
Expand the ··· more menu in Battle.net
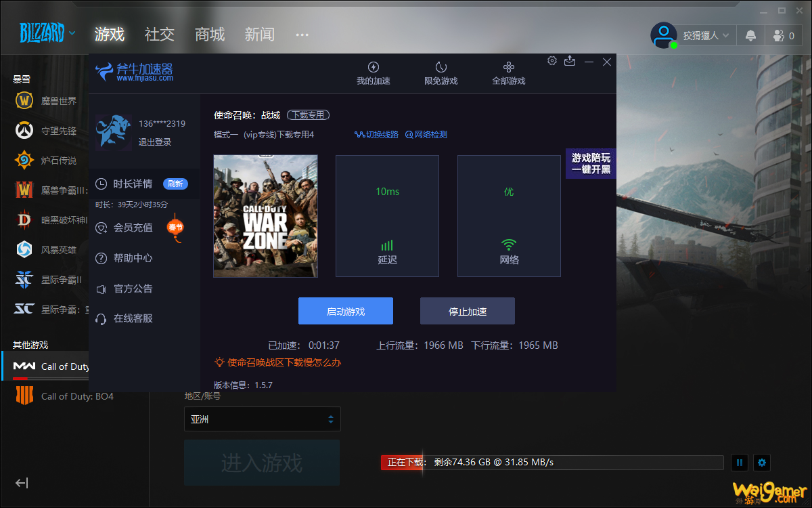[x=302, y=34]
